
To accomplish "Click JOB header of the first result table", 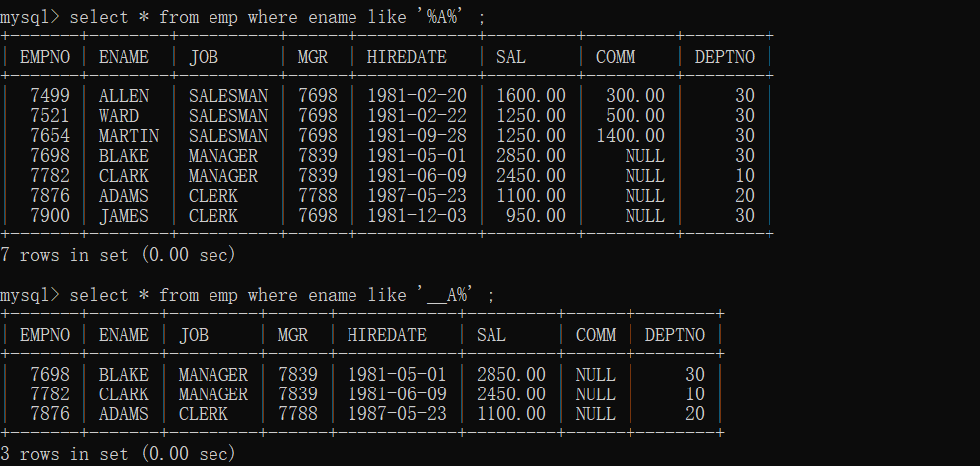I will pyautogui.click(x=204, y=57).
